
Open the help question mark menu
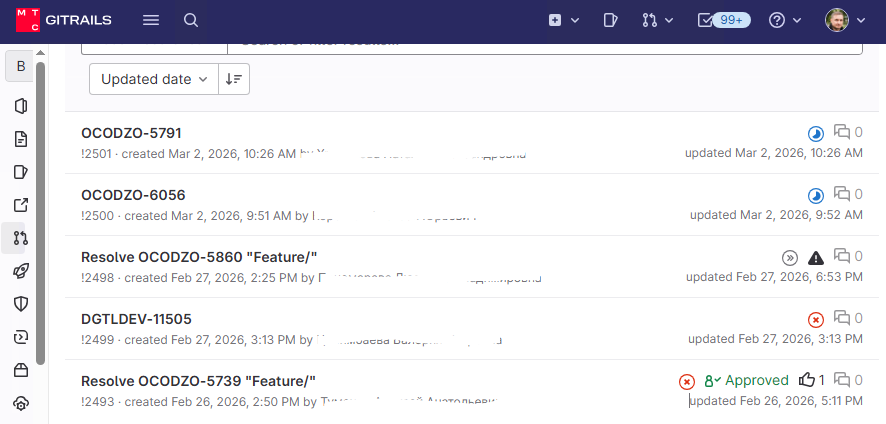coord(785,20)
